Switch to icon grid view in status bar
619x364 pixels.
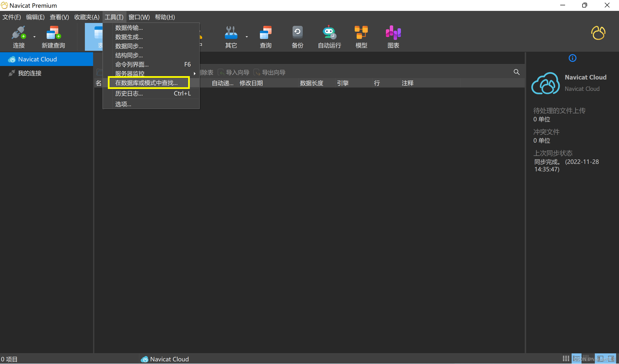[x=566, y=358]
